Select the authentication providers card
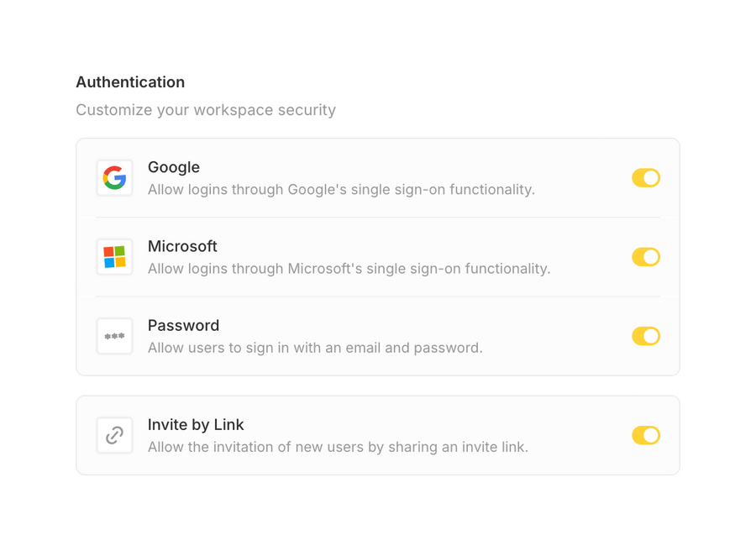 [378, 256]
